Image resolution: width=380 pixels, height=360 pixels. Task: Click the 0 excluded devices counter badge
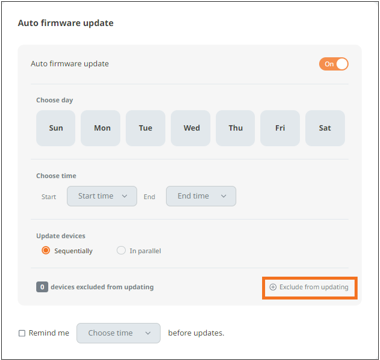42,287
